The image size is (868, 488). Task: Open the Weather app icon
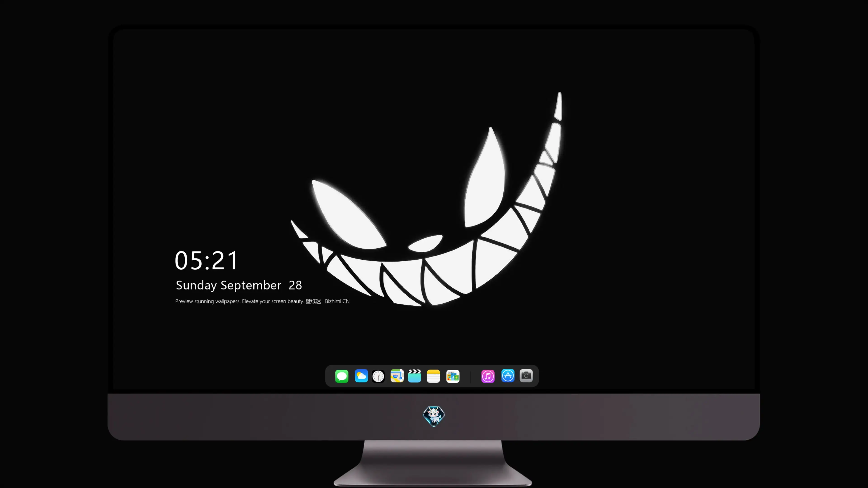tap(361, 376)
